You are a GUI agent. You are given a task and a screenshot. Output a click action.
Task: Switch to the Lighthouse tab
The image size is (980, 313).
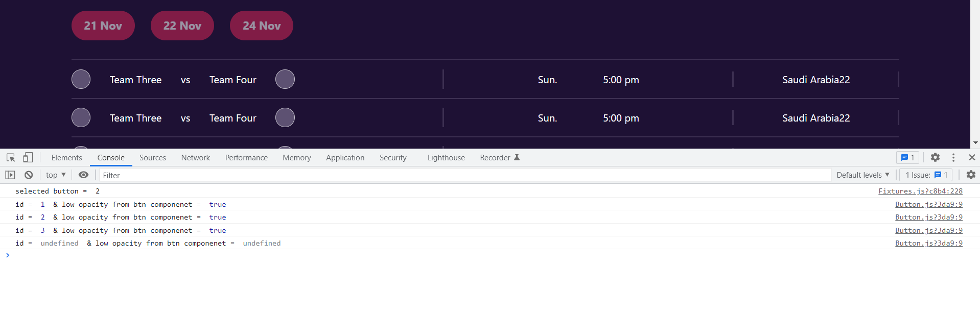coord(446,158)
